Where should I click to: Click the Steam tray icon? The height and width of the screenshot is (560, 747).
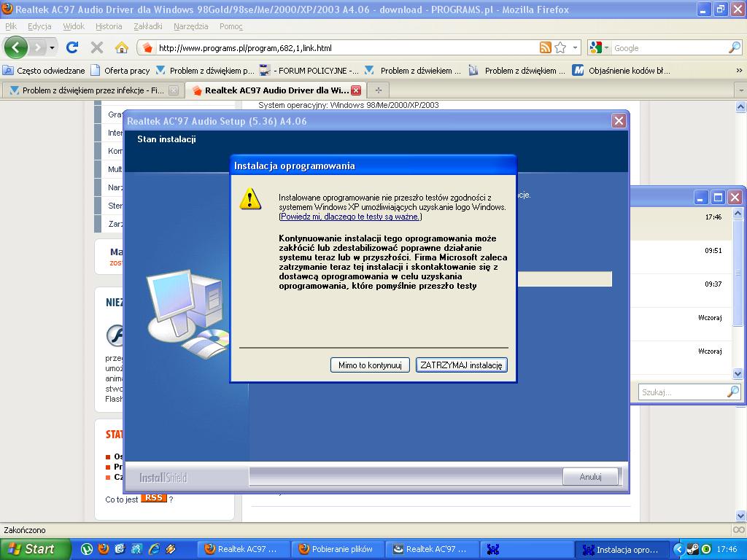tap(693, 549)
